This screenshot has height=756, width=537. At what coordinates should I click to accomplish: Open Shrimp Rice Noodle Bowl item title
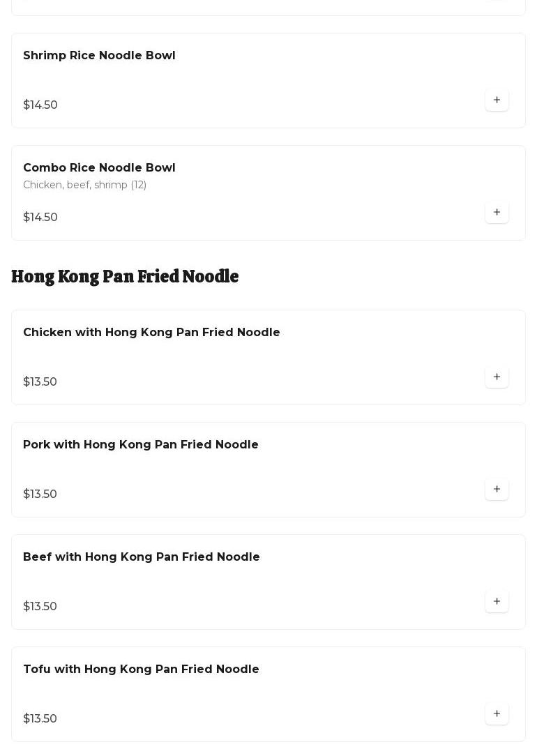99,56
